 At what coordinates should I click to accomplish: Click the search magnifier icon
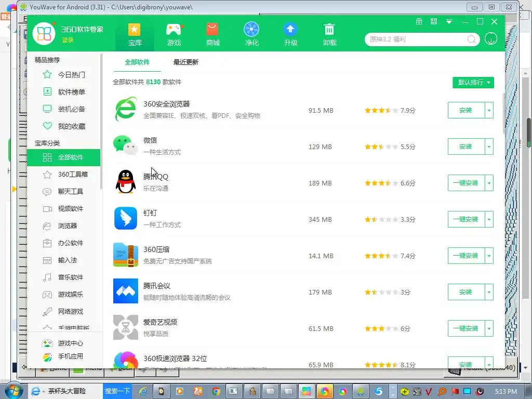coord(472,39)
